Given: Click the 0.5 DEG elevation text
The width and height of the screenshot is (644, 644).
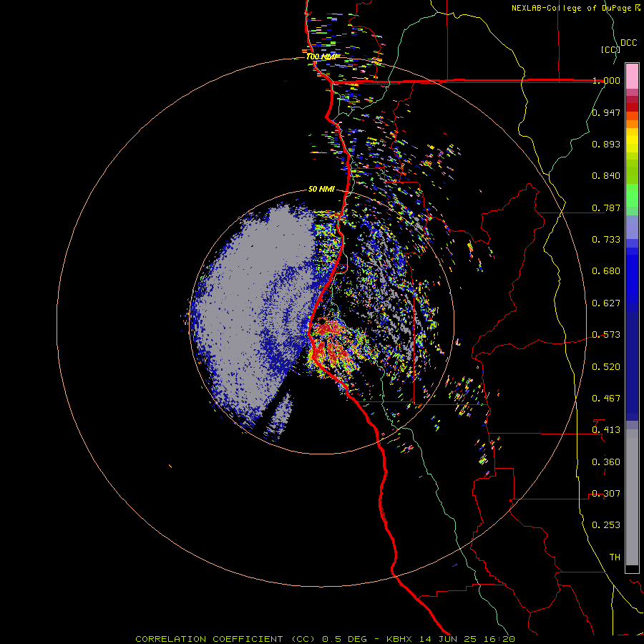Looking at the screenshot, I should tap(345, 639).
